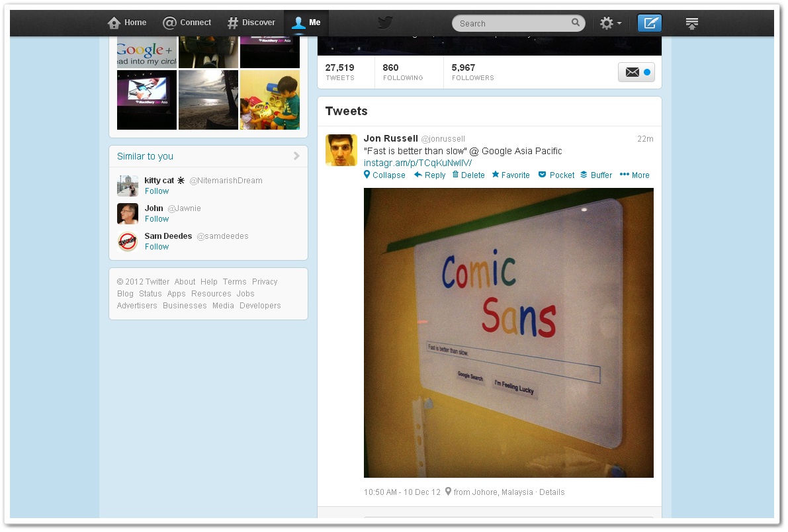The image size is (788, 532).
Task: View the 860 following list
Action: tap(403, 72)
